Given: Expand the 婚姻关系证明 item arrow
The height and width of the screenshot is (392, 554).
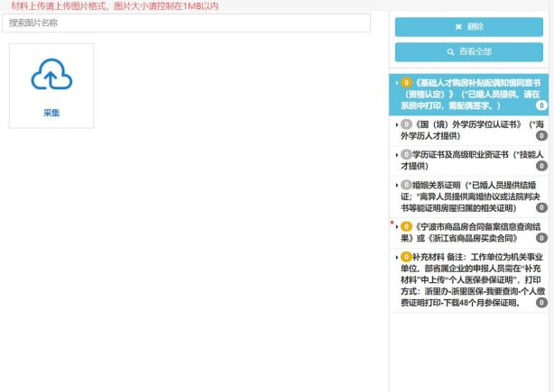Looking at the screenshot, I should pos(397,186).
